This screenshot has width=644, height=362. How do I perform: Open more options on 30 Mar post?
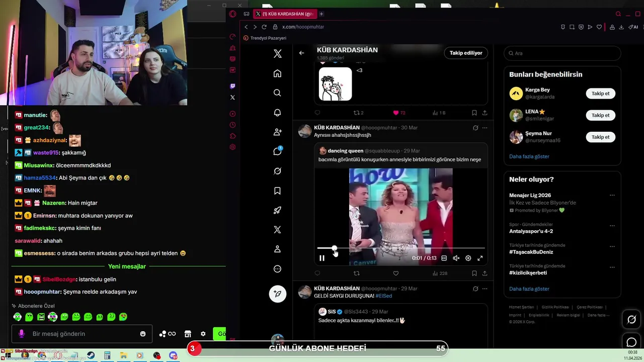click(x=485, y=128)
